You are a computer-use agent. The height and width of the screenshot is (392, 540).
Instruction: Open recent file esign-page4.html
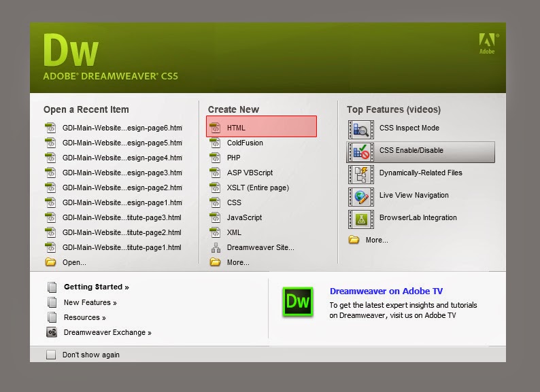122,158
